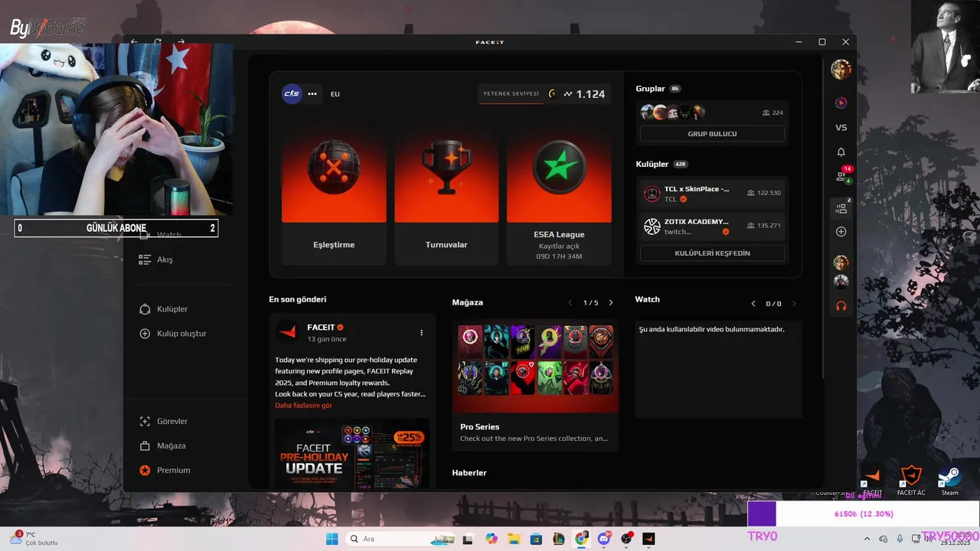Go forward with the window forward arrow
980x551 pixels.
pyautogui.click(x=181, y=42)
